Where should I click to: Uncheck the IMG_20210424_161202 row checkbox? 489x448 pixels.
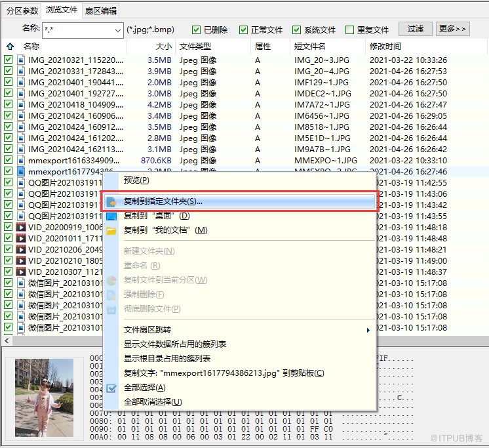pos(9,137)
